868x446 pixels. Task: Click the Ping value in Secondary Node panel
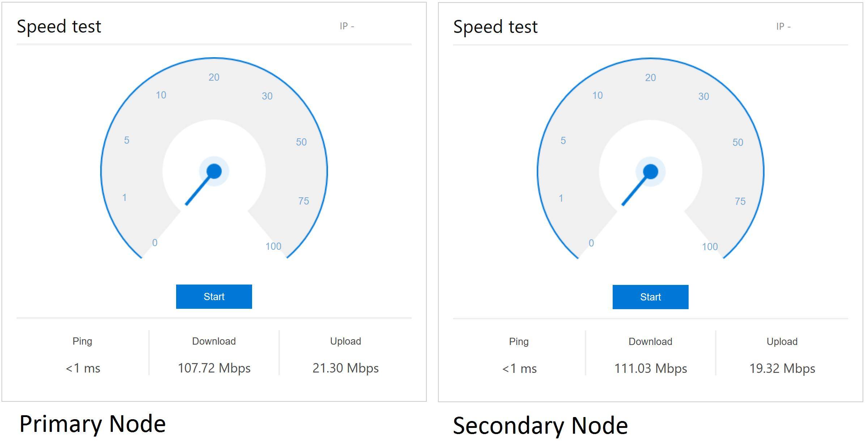(x=519, y=369)
